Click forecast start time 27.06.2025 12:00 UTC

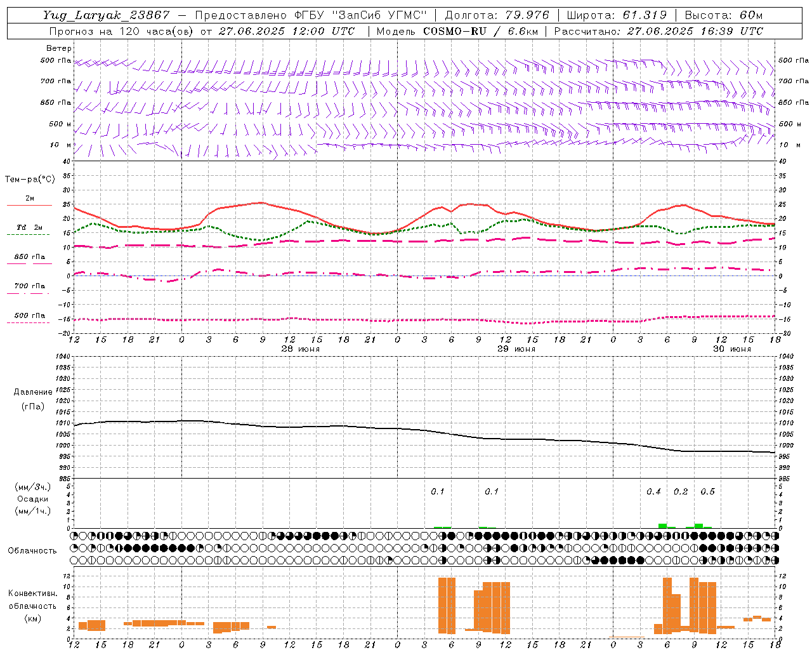click(x=287, y=31)
